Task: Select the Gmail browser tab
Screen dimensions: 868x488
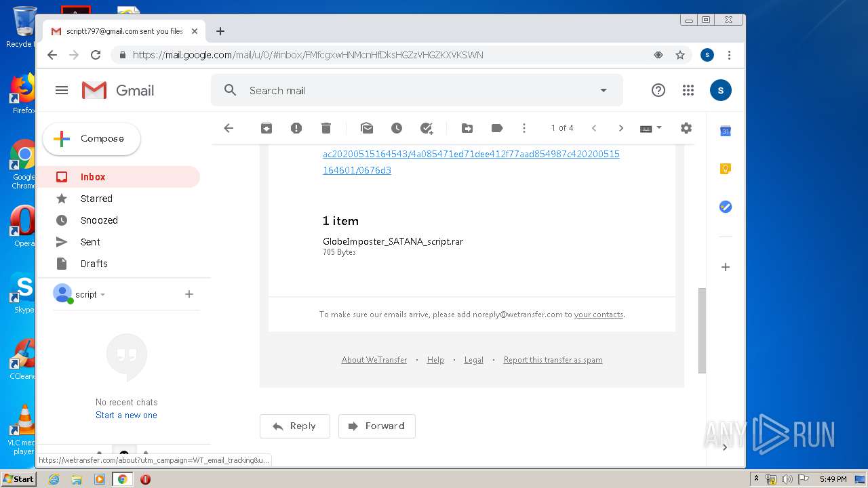Action: coord(123,31)
